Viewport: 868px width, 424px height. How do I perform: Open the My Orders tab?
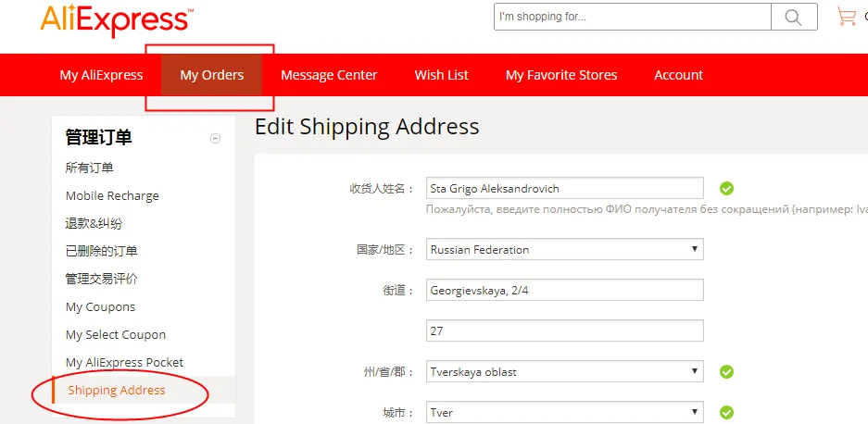tap(212, 75)
